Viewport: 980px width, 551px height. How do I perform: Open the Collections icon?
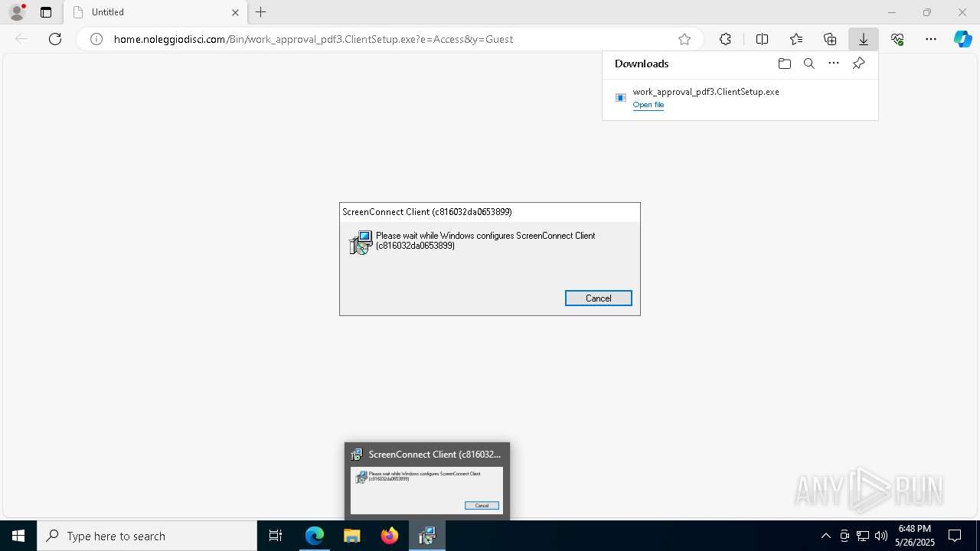pos(830,39)
